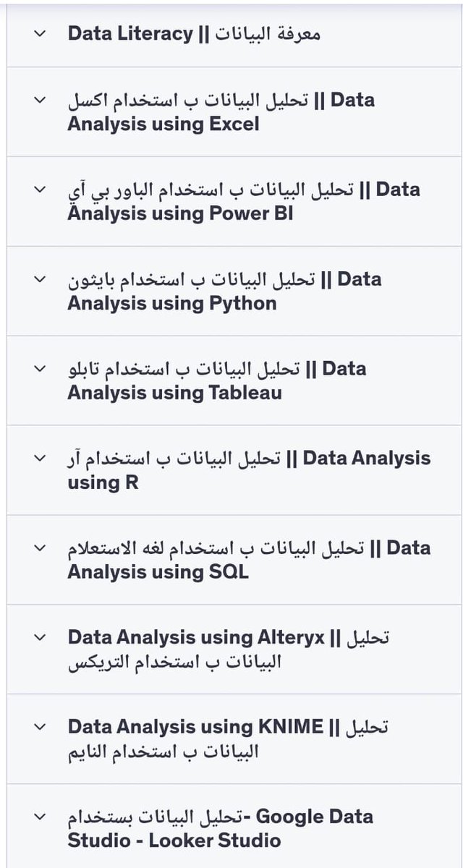Expand the Python section chevron

40,279
